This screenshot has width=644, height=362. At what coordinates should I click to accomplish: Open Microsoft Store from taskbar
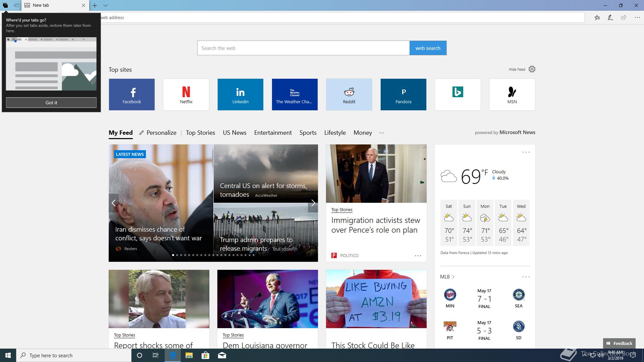[x=205, y=355]
